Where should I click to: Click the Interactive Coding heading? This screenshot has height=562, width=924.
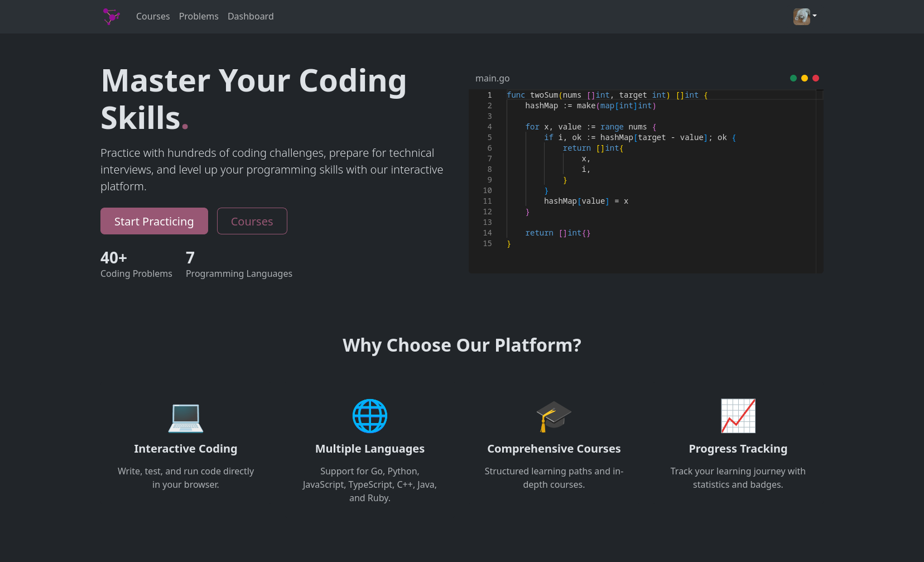coord(186,449)
